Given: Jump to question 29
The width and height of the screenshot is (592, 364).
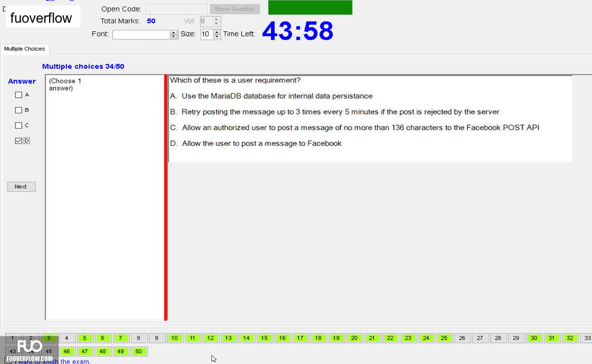Looking at the screenshot, I should click(516, 338).
